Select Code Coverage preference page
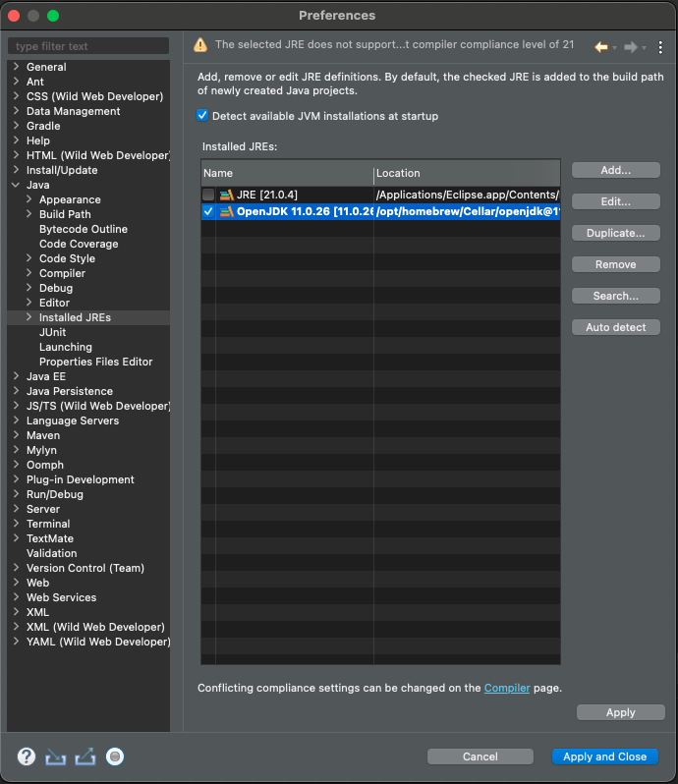 [x=79, y=244]
